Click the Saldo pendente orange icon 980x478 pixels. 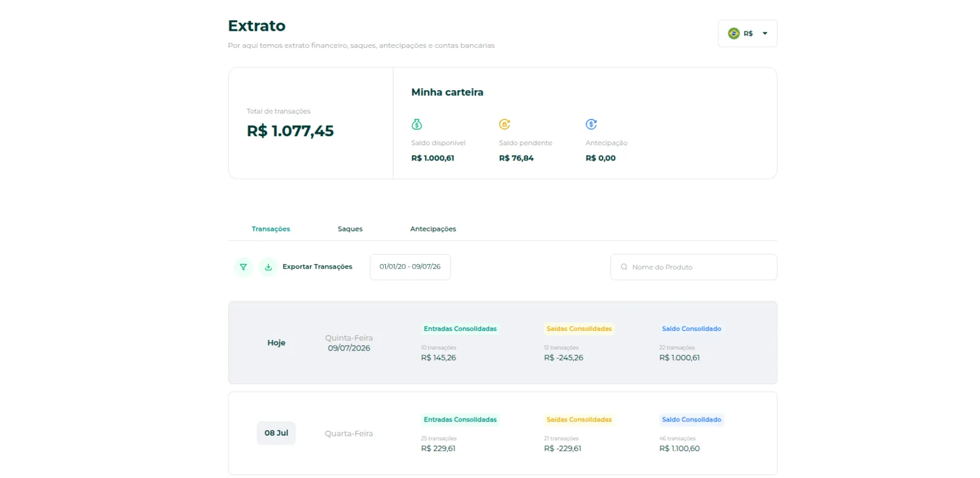[x=505, y=124]
